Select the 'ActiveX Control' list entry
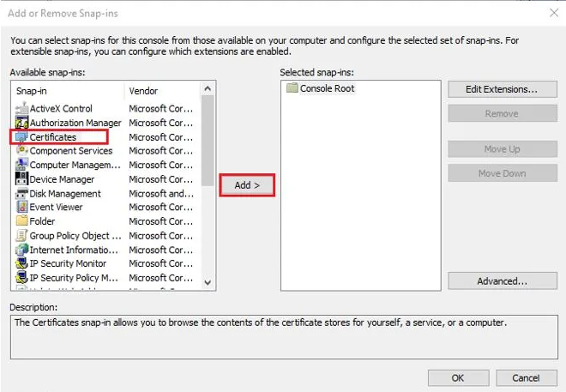566x392 pixels. pos(61,108)
